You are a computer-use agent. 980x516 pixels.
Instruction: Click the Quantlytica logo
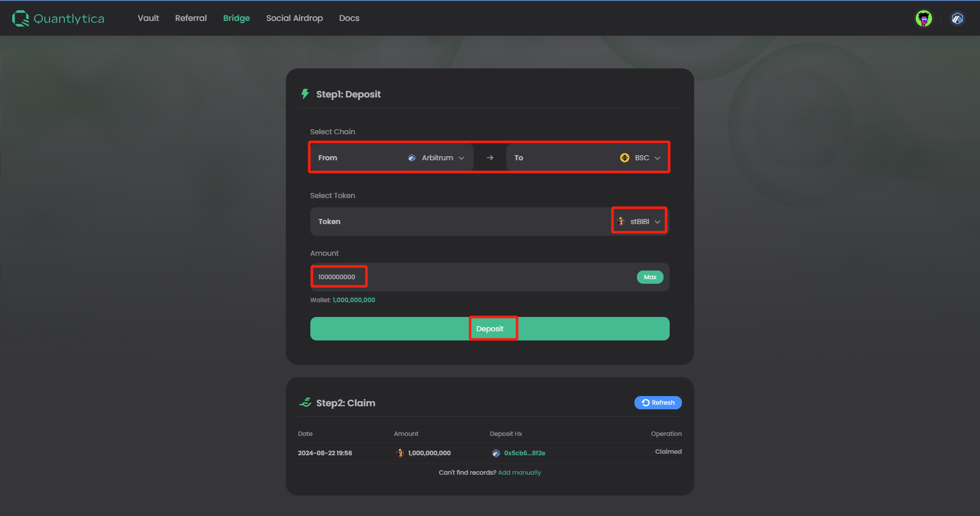tap(58, 18)
